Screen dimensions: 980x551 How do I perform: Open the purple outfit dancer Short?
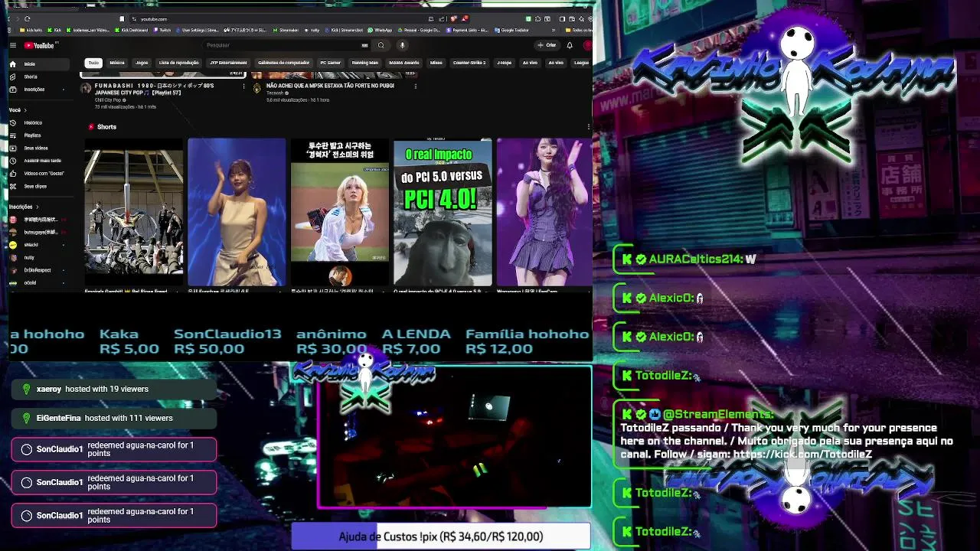click(x=544, y=212)
